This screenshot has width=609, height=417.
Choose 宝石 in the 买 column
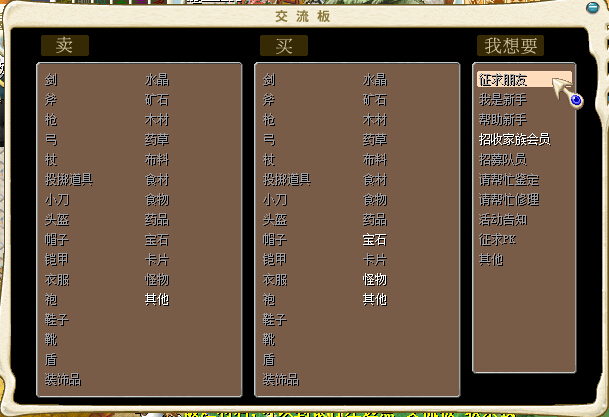375,239
